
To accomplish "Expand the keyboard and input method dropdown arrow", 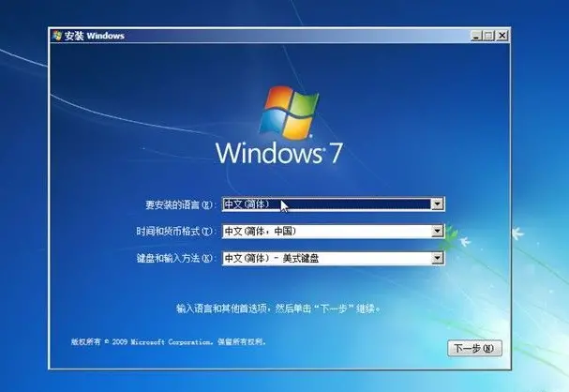I will (438, 258).
